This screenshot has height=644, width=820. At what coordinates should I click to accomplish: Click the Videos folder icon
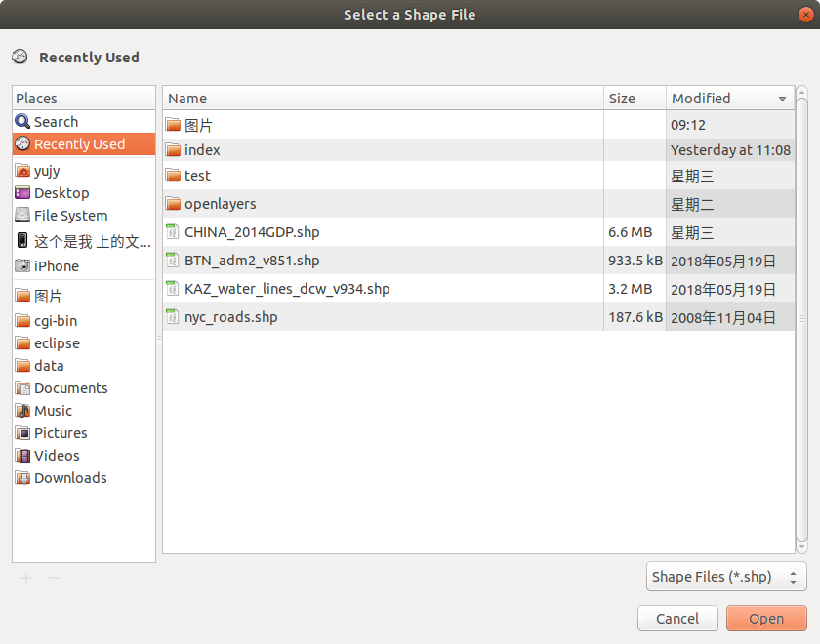(x=23, y=456)
